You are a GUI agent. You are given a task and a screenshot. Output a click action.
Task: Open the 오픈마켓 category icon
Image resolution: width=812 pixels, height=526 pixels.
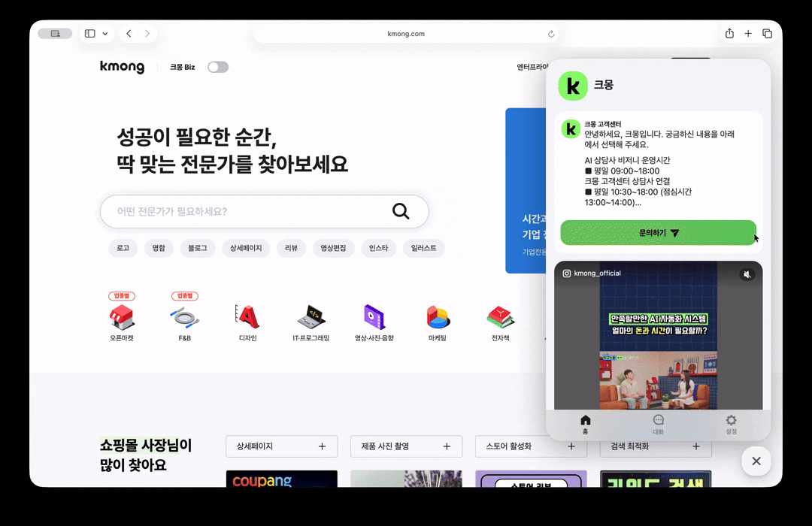click(x=122, y=317)
